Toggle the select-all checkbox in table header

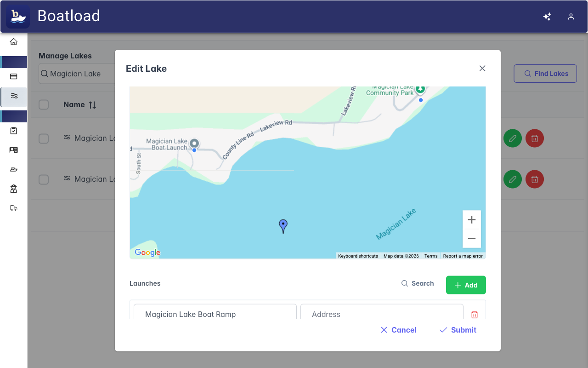click(44, 104)
